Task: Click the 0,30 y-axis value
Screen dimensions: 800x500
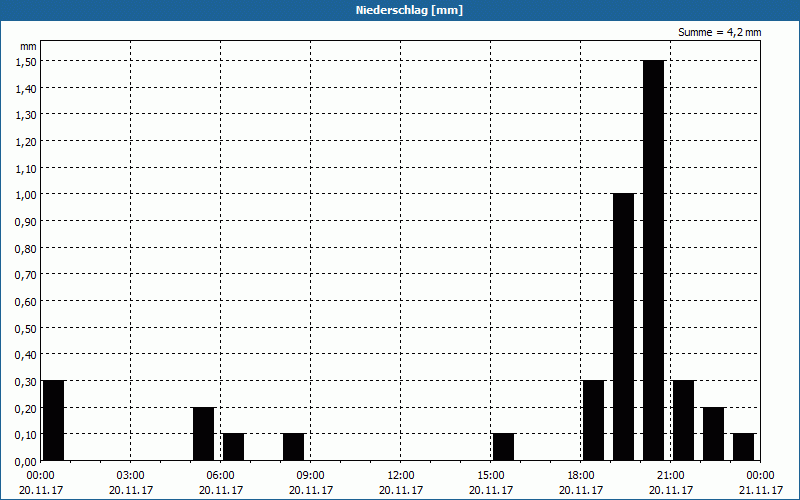Action: click(26, 381)
